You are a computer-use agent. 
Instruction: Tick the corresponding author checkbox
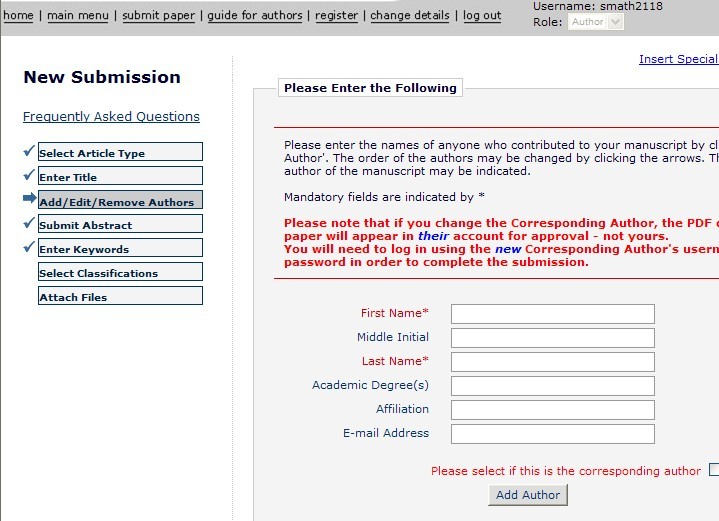coord(714,470)
